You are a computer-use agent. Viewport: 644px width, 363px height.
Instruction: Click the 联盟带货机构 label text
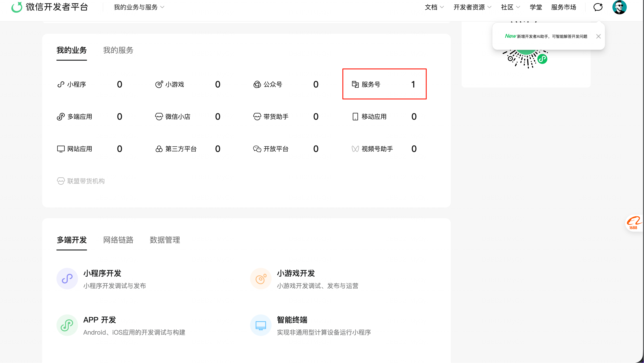tap(86, 181)
